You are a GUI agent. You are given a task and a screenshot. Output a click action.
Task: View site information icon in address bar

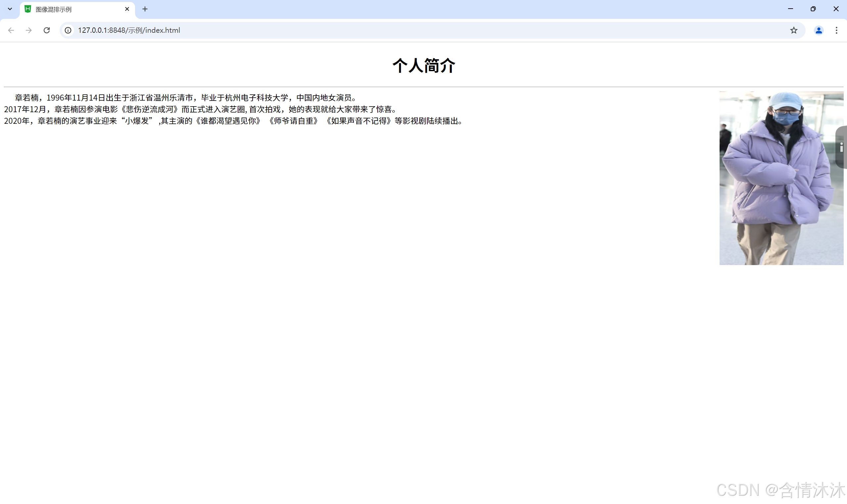(x=68, y=30)
